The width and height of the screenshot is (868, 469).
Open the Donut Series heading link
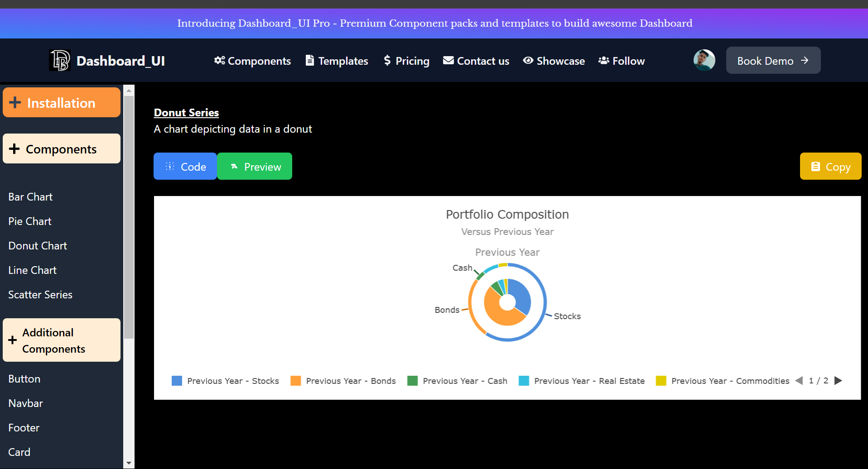pos(186,112)
